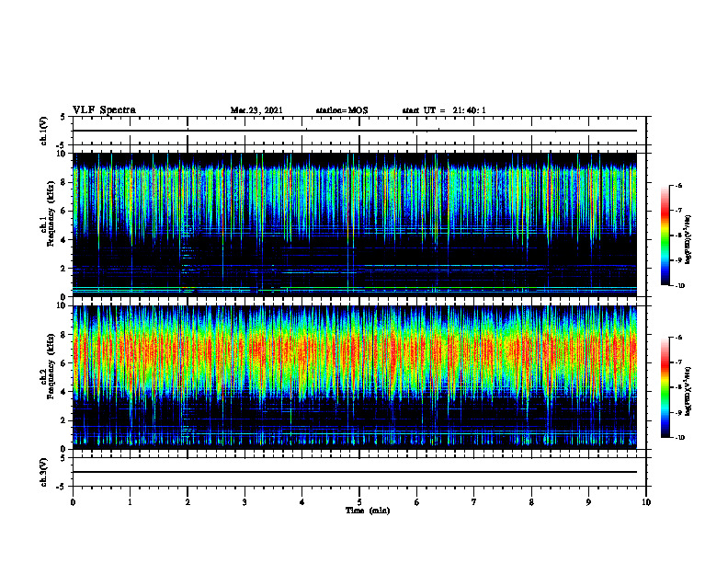Click the "8" kHz tick of ch.2 spectrogram
The image size is (728, 563).
63,335
